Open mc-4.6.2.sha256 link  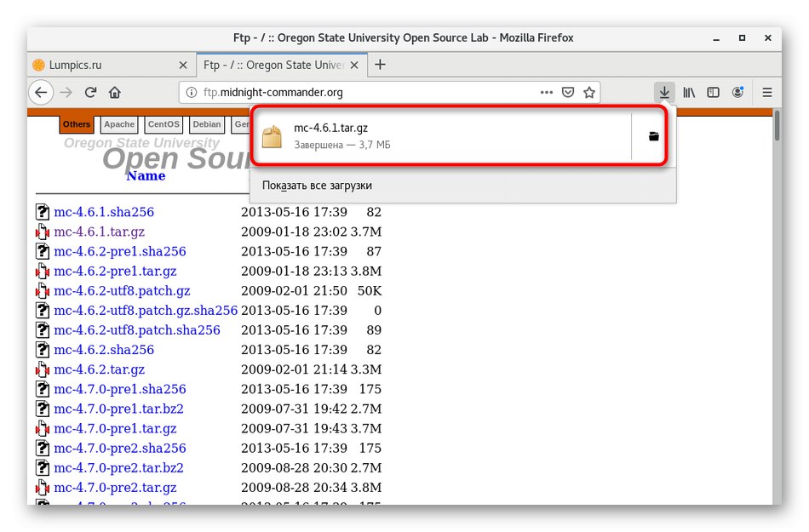[x=104, y=350]
